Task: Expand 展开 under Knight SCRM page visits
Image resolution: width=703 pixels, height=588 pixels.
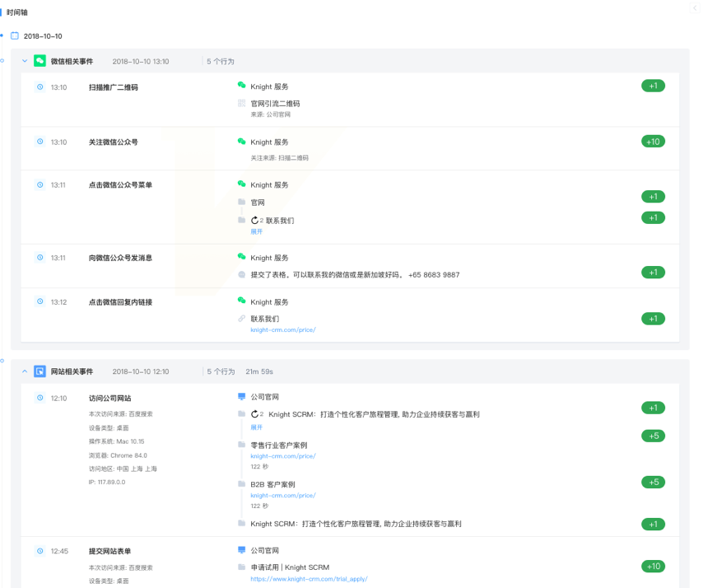Action: click(257, 427)
